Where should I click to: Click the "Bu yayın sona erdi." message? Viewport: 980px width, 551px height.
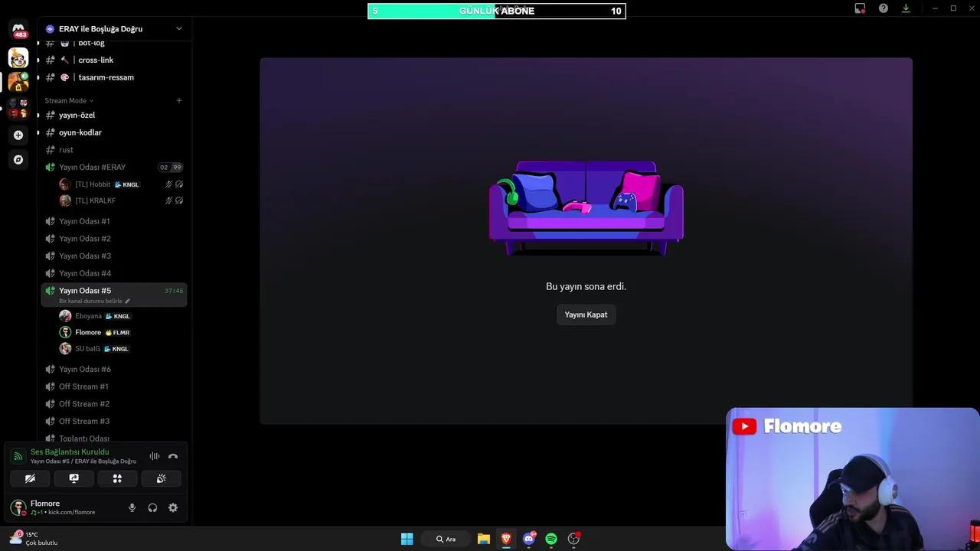586,286
